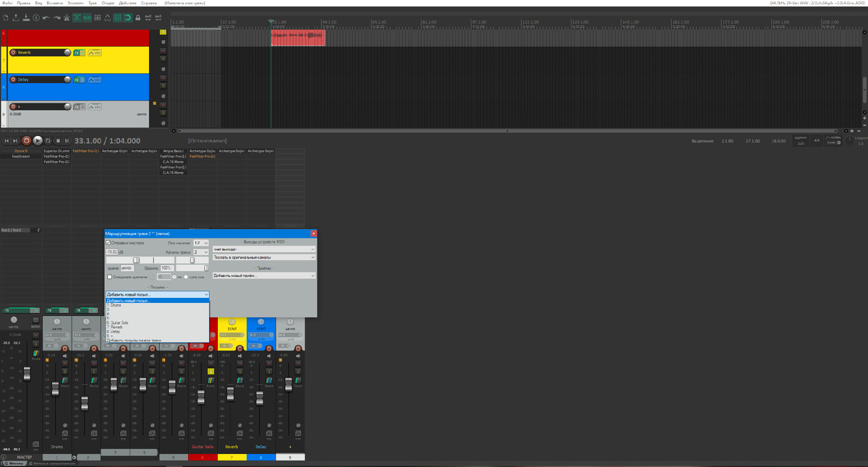
Task: Open 'Добавить новый приём' dropdown
Action: tap(264, 275)
